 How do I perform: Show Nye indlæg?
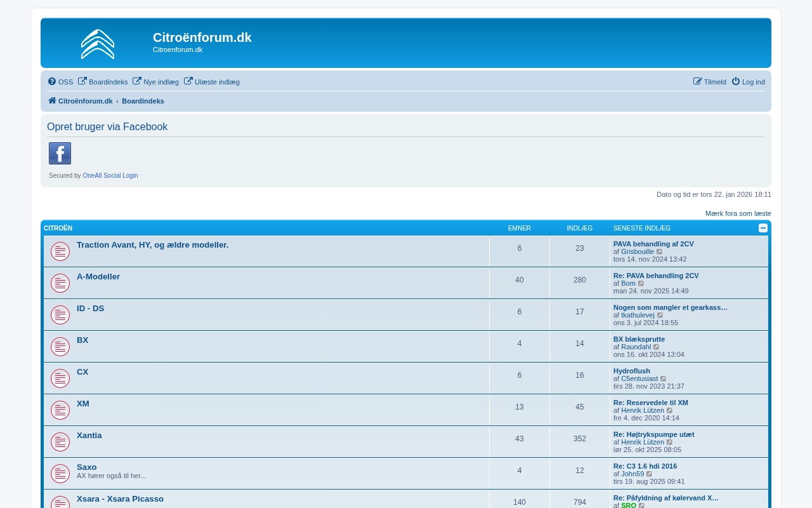pos(155,82)
